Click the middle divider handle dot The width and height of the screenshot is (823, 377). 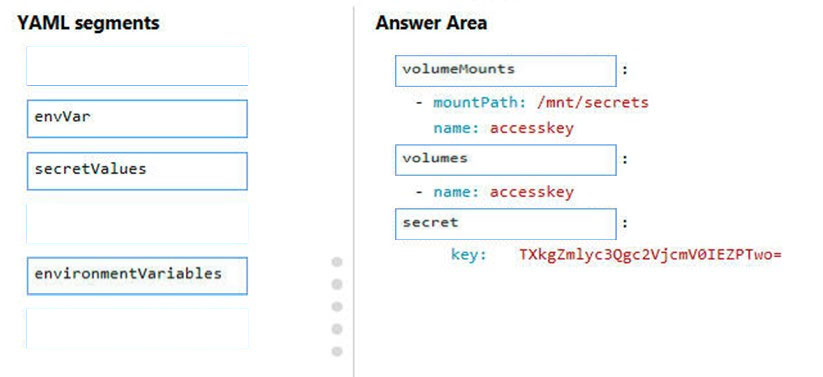[x=337, y=307]
